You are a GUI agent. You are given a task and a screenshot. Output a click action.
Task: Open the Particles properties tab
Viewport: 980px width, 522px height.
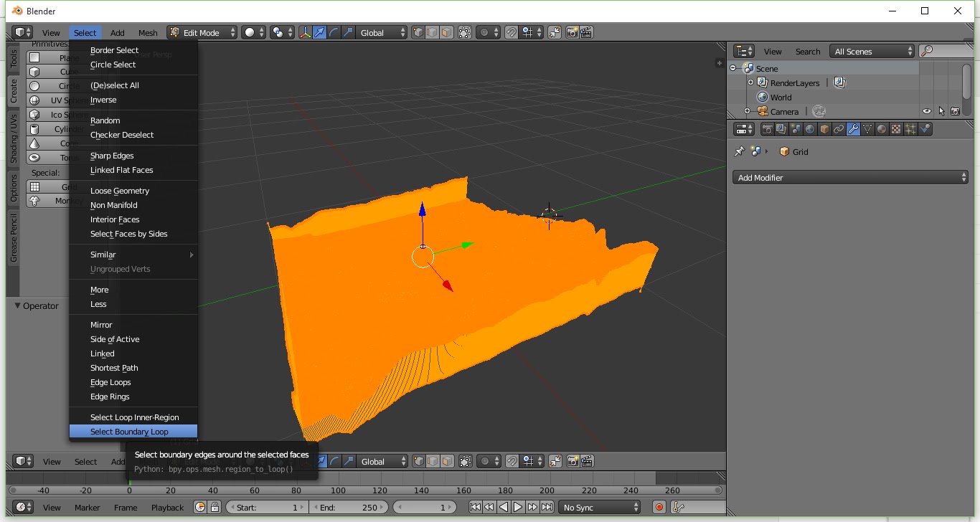(x=910, y=129)
